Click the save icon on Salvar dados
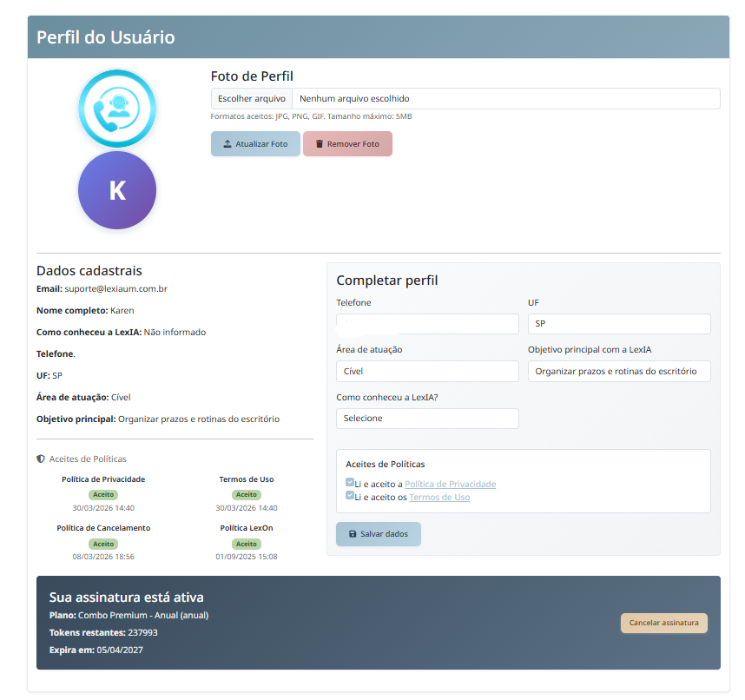This screenshot has width=745, height=700. (353, 534)
